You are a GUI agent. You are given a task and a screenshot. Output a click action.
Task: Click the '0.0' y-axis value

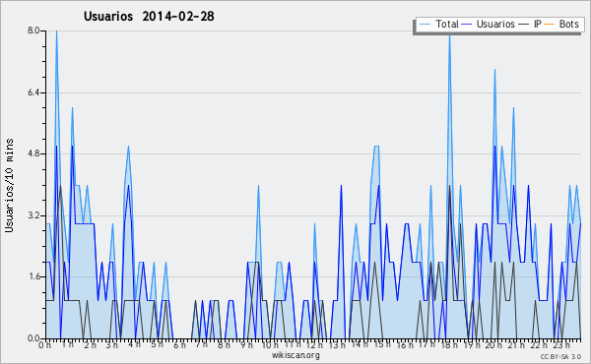point(33,338)
